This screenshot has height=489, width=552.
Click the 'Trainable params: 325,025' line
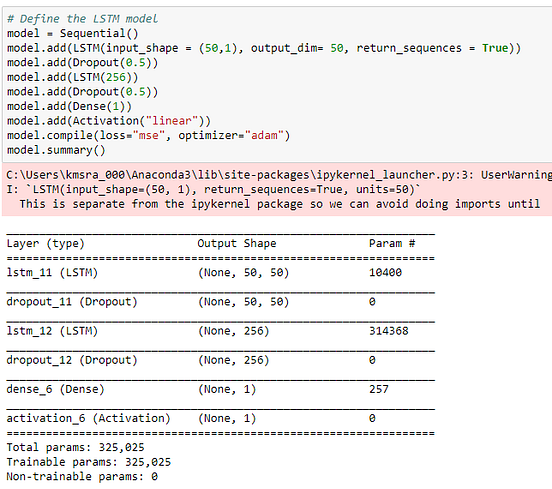[89, 462]
